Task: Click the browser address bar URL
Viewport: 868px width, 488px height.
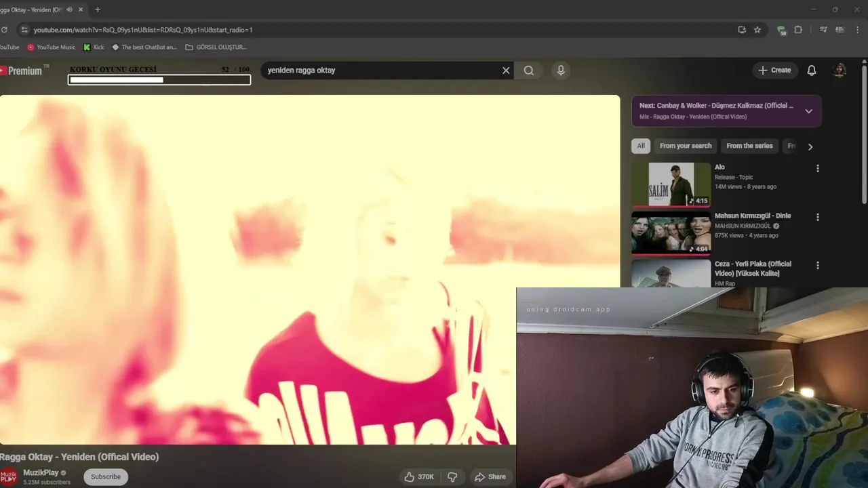Action: coord(143,30)
